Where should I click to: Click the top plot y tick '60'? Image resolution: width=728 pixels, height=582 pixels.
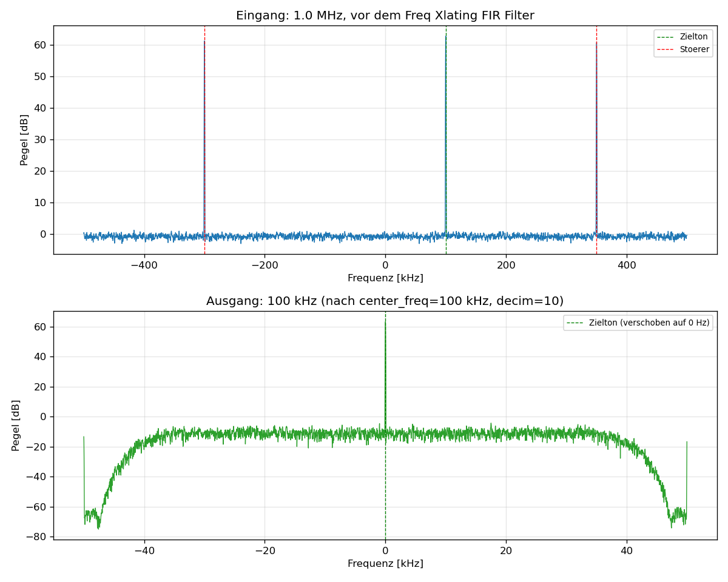click(40, 45)
